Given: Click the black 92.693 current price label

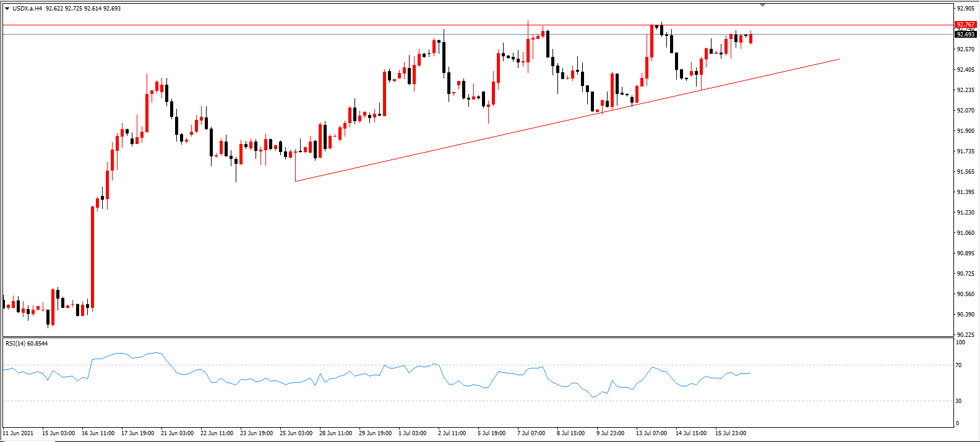Looking at the screenshot, I should (966, 35).
